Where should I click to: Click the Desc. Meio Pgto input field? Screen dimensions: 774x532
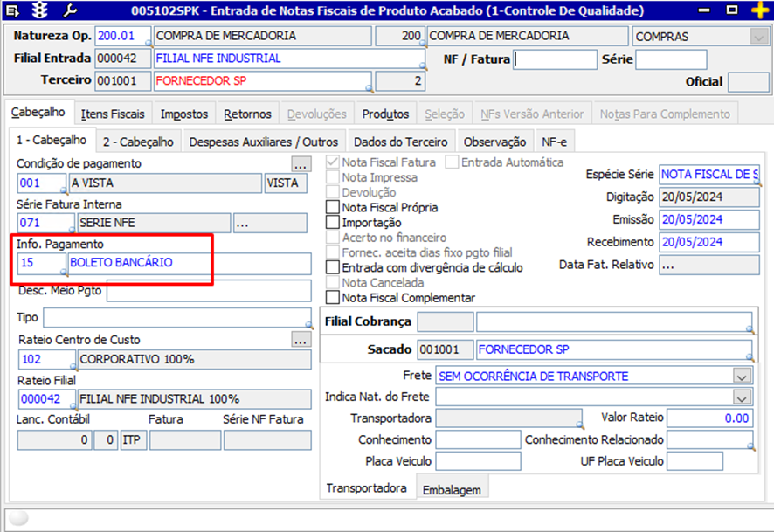tap(209, 290)
